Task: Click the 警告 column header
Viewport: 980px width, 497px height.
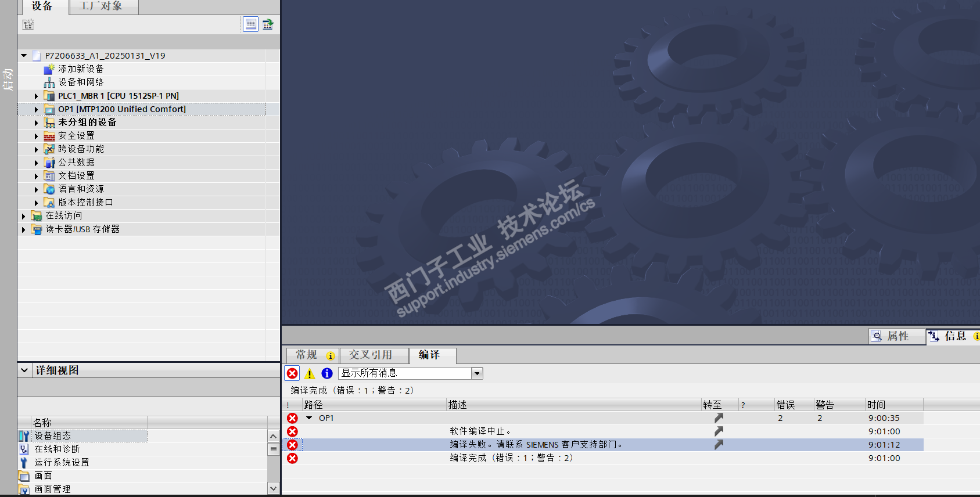Action: (x=839, y=405)
